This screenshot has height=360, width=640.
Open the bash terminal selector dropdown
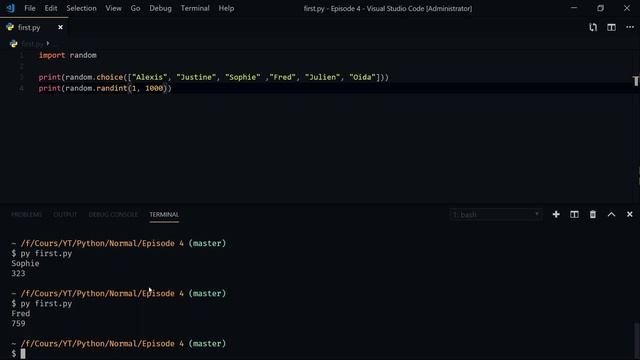point(496,215)
